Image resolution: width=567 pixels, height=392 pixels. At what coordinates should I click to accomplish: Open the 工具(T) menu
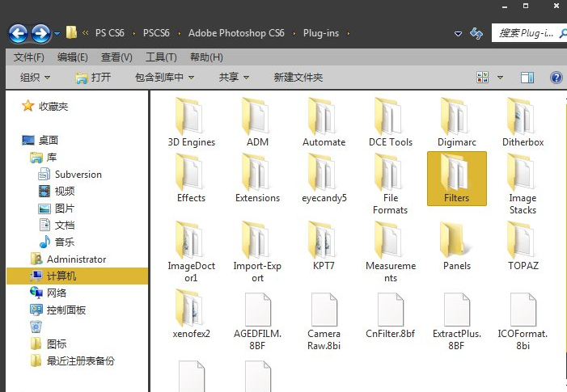tap(161, 57)
